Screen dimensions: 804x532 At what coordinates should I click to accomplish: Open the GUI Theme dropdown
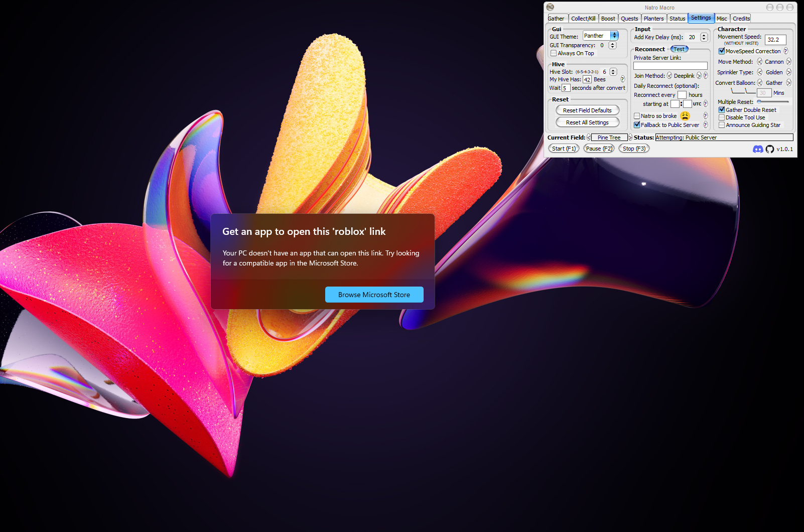tap(601, 36)
